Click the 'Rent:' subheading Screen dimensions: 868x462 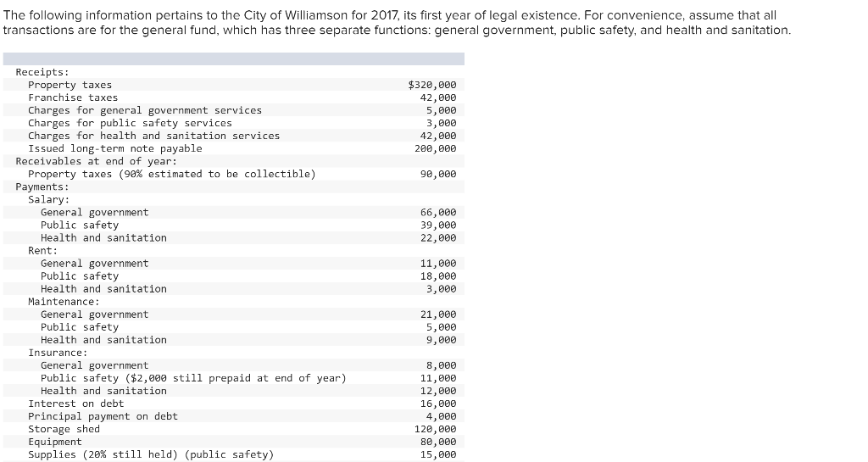43,250
